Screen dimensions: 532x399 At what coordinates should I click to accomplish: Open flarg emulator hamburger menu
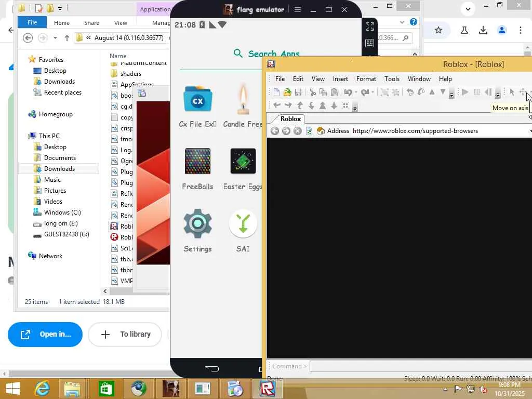[x=298, y=9]
